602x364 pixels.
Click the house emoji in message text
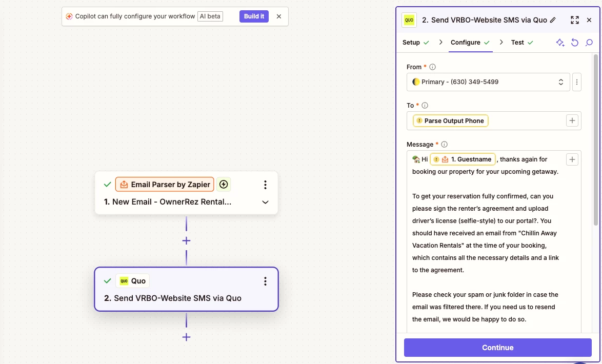pos(416,159)
